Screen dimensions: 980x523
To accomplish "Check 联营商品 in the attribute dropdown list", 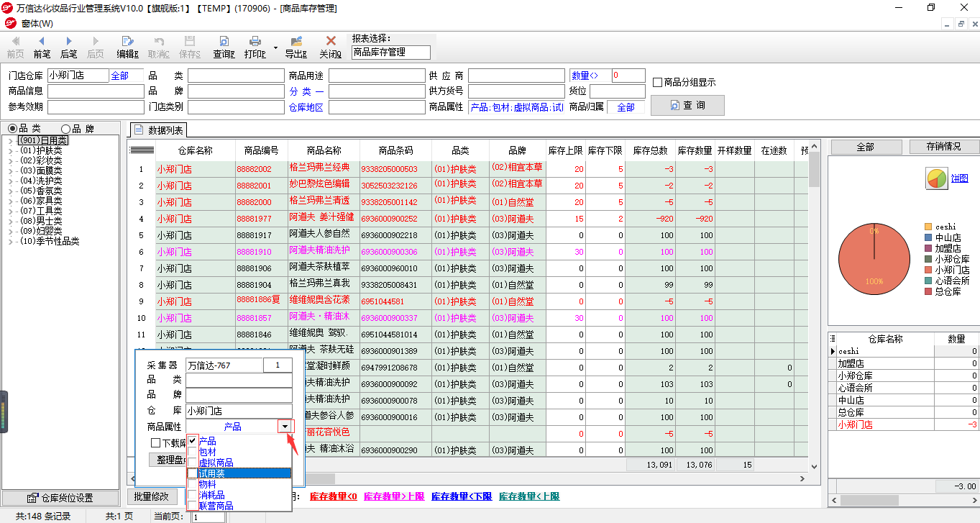I will pos(192,506).
